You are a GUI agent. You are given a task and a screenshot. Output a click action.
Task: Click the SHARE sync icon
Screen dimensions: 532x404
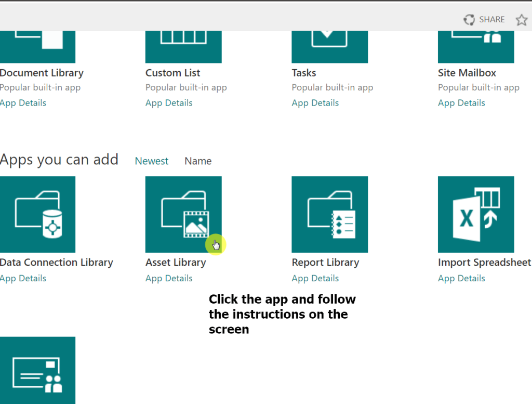(469, 20)
